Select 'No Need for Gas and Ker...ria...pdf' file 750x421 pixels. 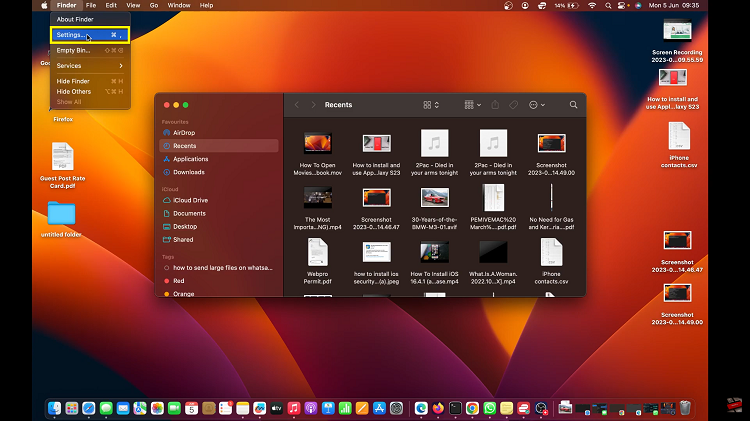click(551, 208)
